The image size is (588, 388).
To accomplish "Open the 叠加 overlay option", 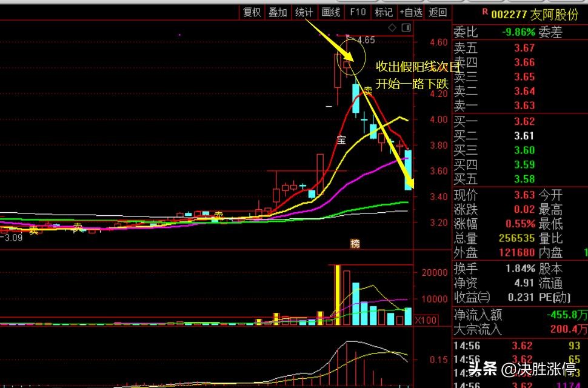I will [278, 12].
